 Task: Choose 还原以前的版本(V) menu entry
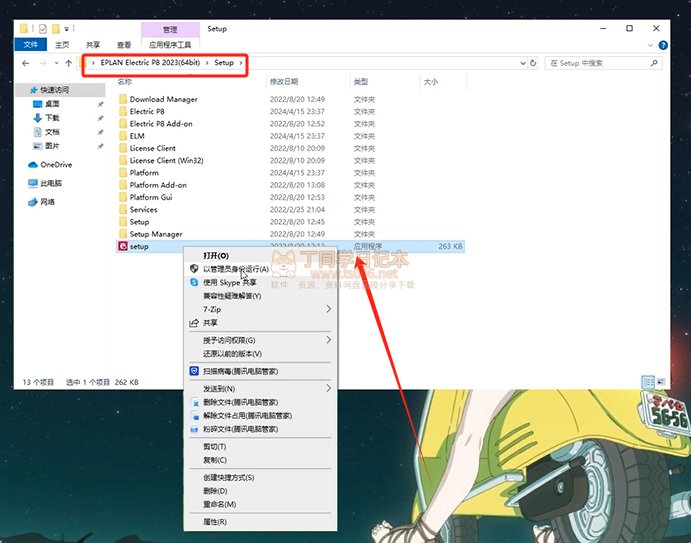coord(260,353)
